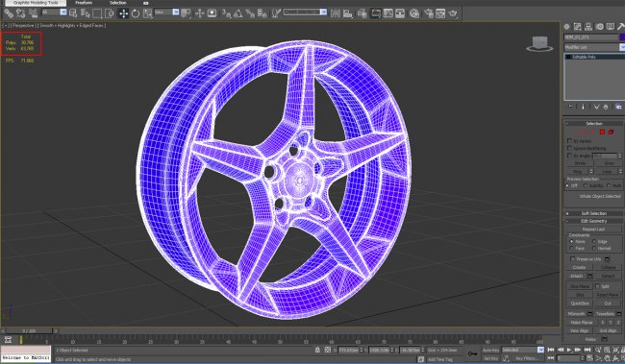Open Curve Editor icon

point(387,13)
